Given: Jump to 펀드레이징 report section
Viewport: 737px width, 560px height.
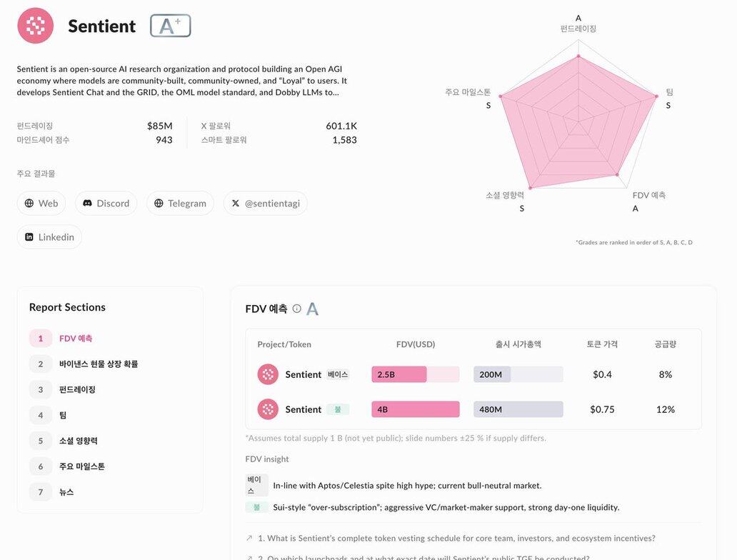Looking at the screenshot, I should [x=76, y=389].
